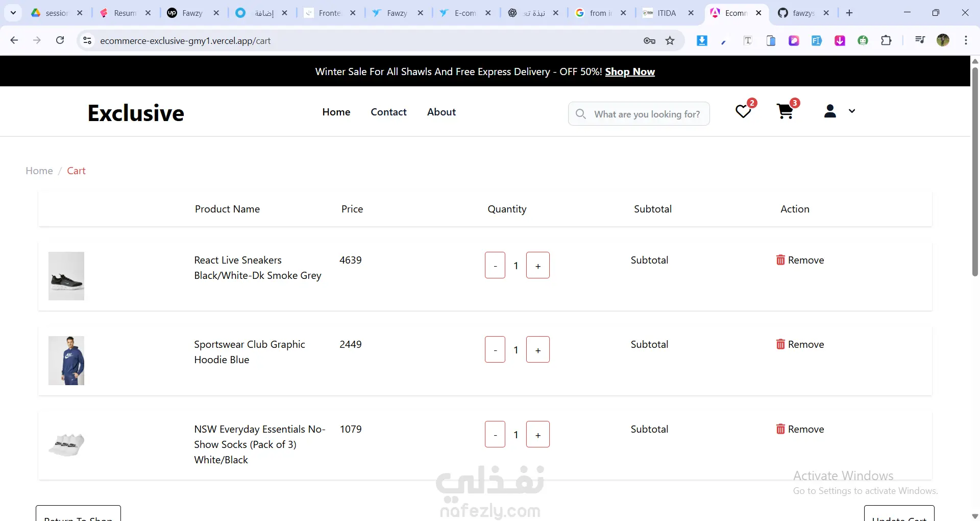The image size is (980, 521).
Task: Click the Cart breadcrumb
Action: pos(76,171)
